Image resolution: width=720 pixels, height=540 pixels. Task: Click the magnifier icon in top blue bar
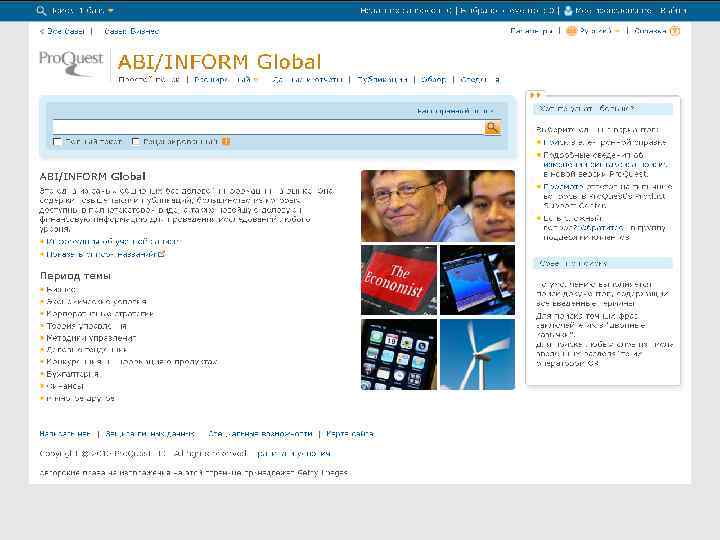41,10
